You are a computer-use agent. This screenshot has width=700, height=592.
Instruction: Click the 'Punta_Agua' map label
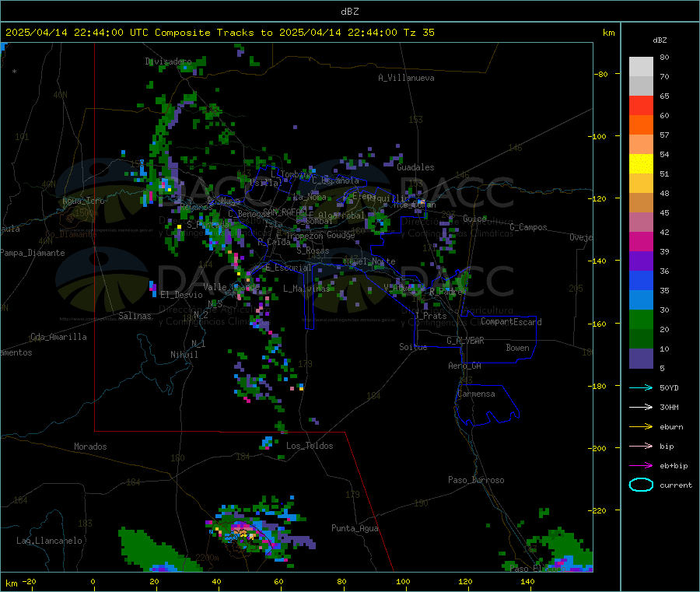355,528
